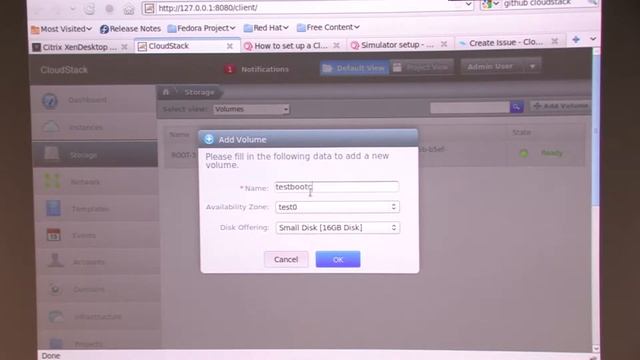This screenshot has height=360, width=640.
Task: Click the Name input field
Action: 337,187
